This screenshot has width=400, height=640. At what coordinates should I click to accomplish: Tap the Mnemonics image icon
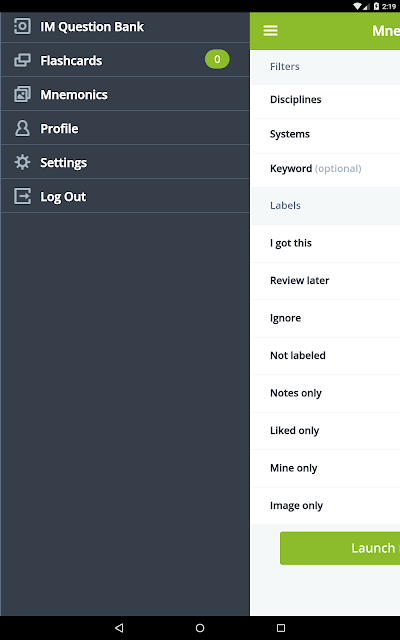coord(22,94)
